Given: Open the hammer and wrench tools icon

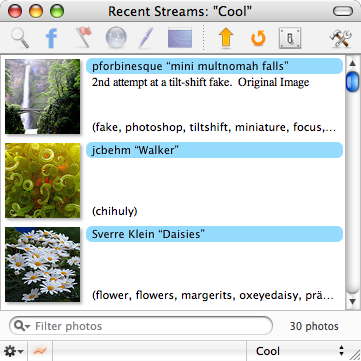Looking at the screenshot, I should point(341,38).
